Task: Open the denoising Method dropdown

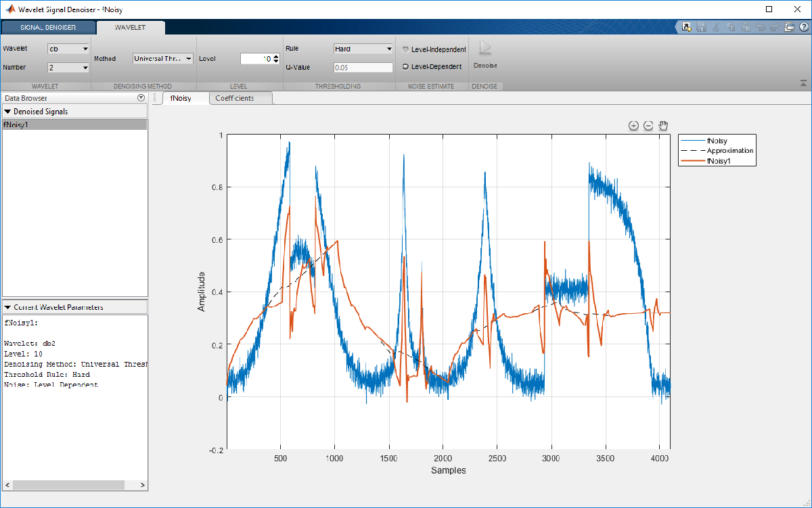Action: pos(164,59)
